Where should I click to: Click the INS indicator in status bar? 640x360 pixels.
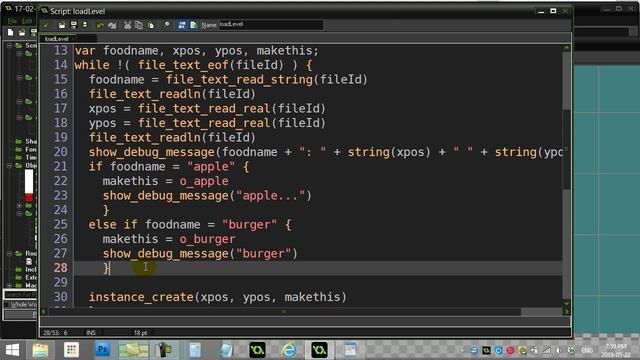[x=91, y=333]
